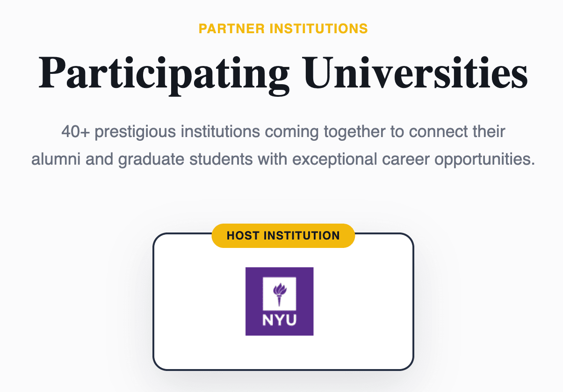Click the white square around the torch
This screenshot has width=563, height=392.
click(x=279, y=293)
